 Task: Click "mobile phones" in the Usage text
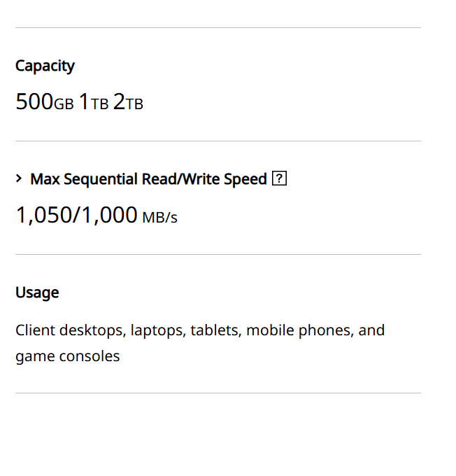(299, 330)
